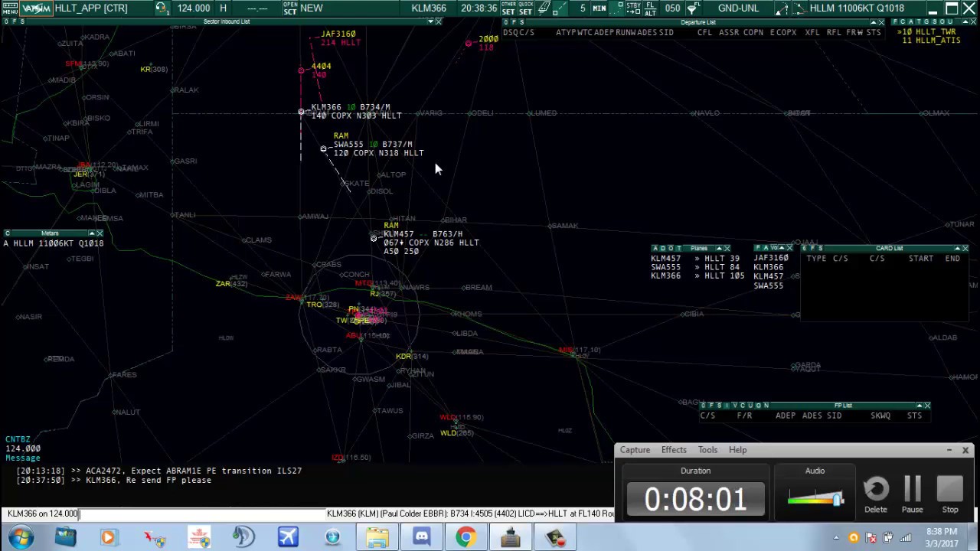Open the headset voice communication setup

tap(162, 8)
